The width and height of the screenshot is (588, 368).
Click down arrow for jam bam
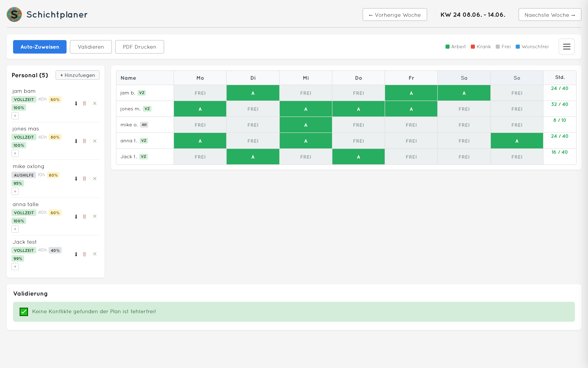(76, 103)
